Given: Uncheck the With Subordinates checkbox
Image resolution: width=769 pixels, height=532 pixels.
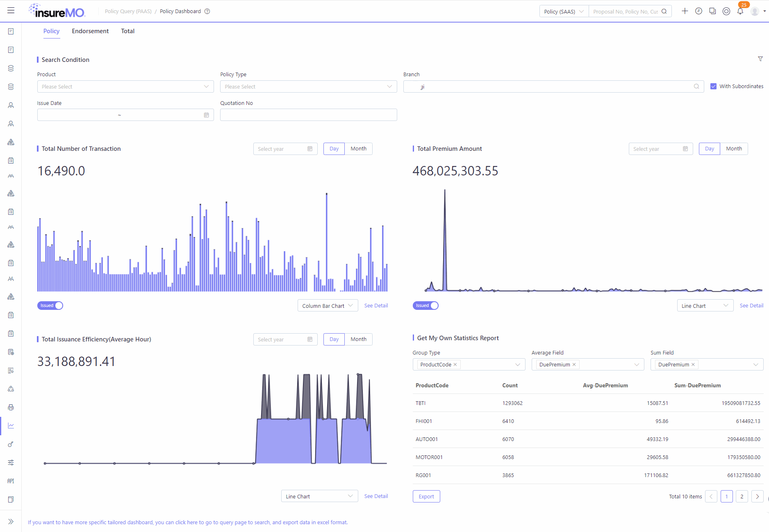Looking at the screenshot, I should [x=713, y=86].
